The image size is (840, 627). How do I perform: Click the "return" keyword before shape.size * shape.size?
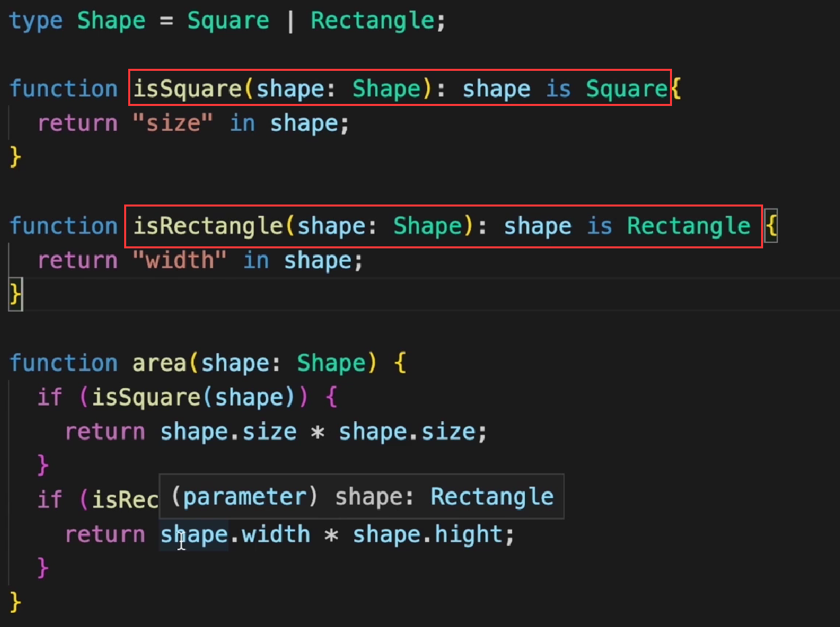105,432
